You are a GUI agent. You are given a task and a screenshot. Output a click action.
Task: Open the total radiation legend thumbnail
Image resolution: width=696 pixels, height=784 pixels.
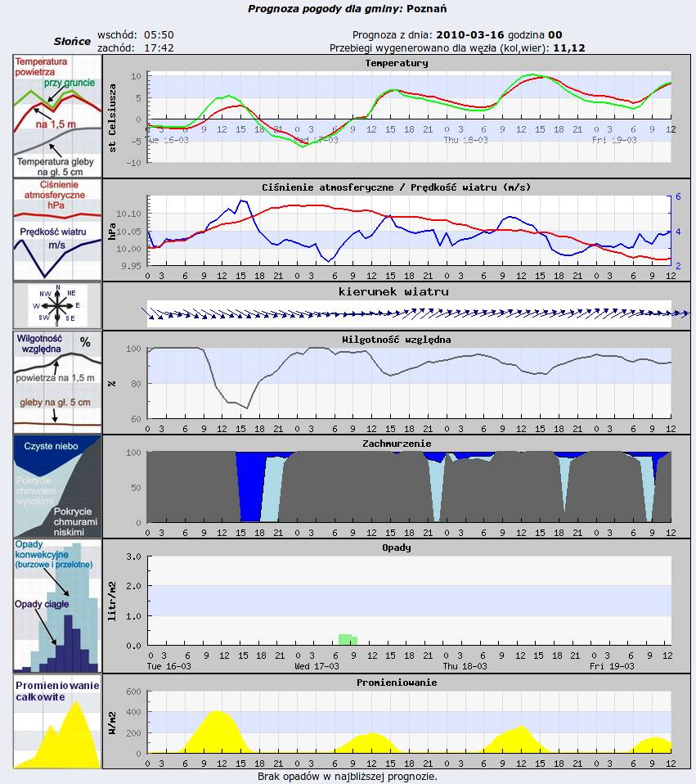(57, 721)
